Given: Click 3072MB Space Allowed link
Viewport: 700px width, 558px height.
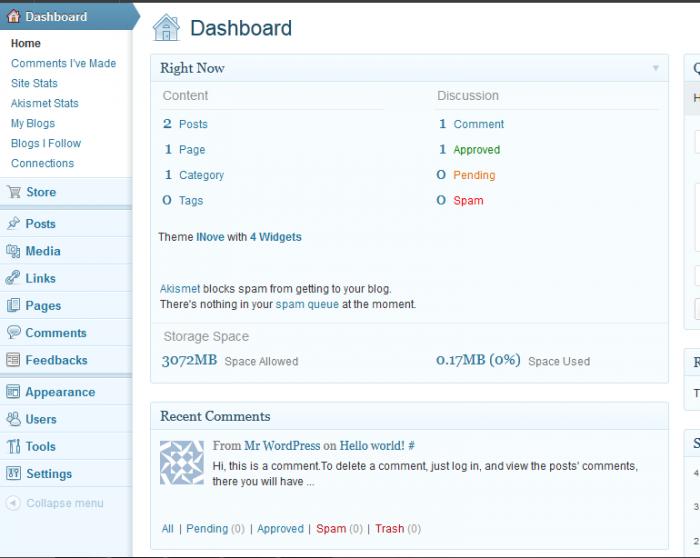Looking at the screenshot, I should 230,360.
